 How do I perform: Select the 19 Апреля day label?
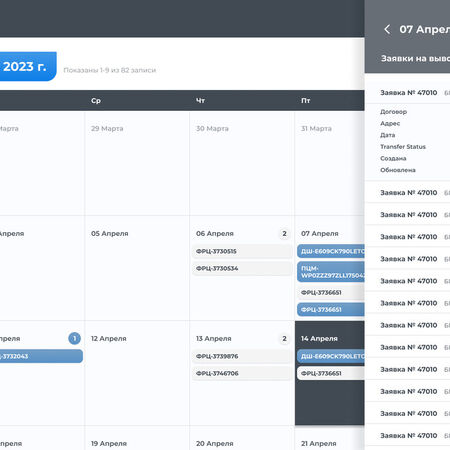point(109,443)
